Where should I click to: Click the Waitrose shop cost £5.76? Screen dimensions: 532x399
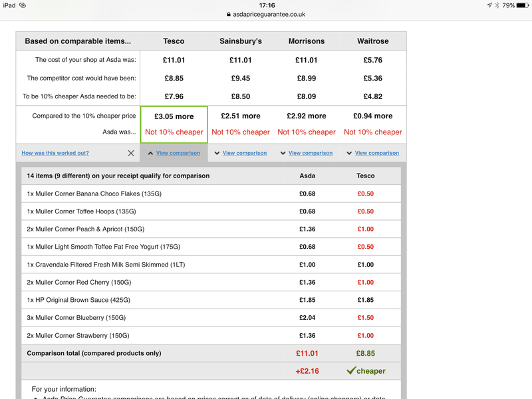(x=373, y=60)
